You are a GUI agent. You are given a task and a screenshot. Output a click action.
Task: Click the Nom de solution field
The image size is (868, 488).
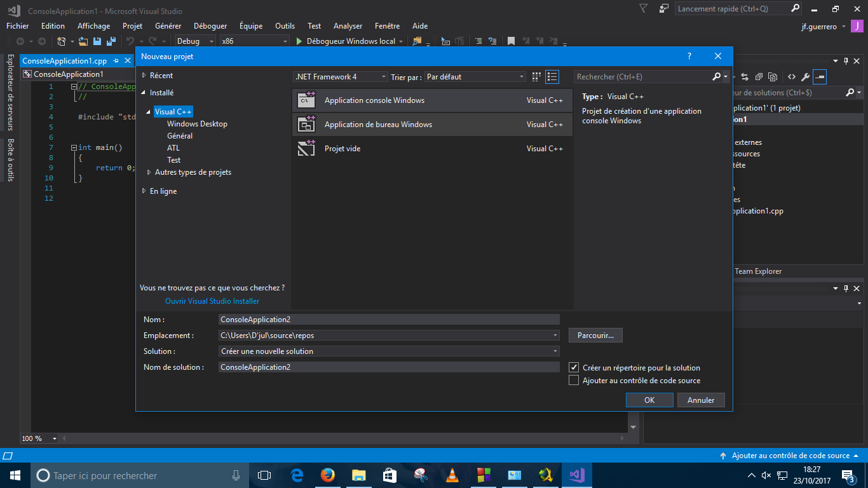pyautogui.click(x=389, y=367)
